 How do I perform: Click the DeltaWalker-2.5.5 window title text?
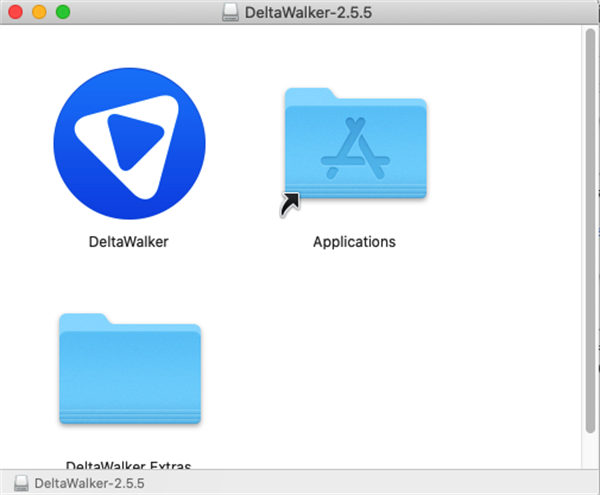(308, 13)
